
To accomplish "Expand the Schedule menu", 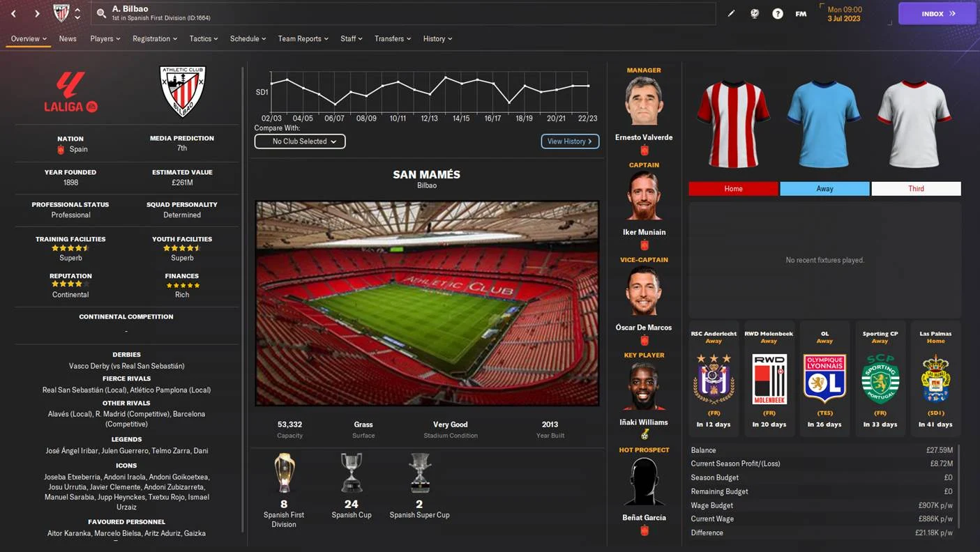I will pos(248,38).
